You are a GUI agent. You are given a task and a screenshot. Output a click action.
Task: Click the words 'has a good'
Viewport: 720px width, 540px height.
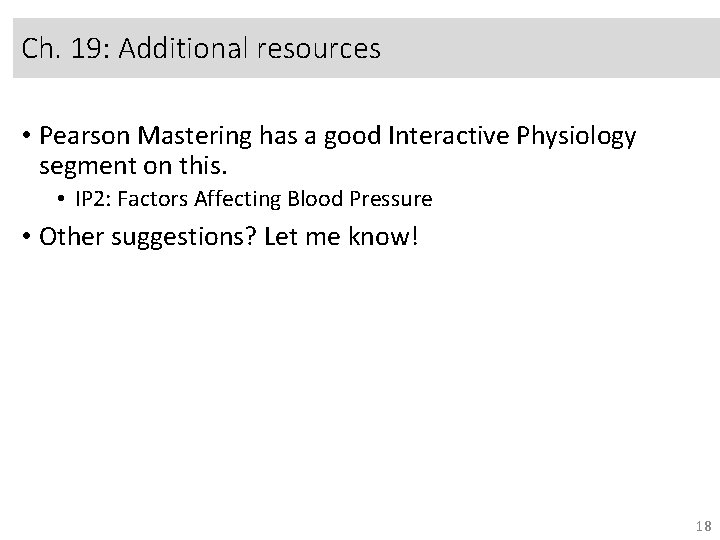[x=348, y=135]
